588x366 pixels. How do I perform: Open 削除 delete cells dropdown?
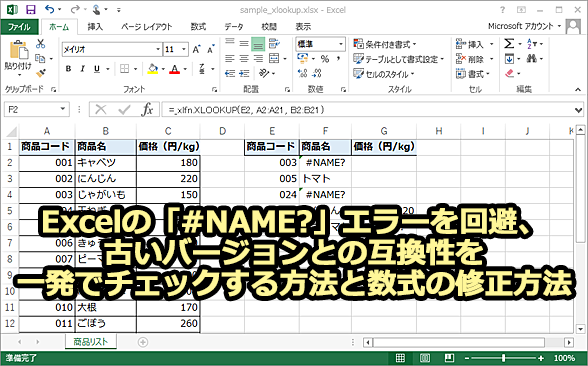(474, 59)
